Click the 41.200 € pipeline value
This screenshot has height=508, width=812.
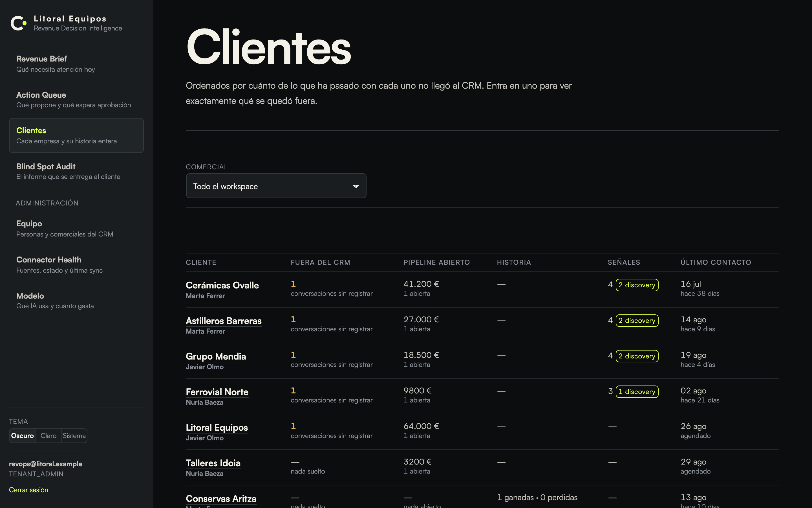421,284
